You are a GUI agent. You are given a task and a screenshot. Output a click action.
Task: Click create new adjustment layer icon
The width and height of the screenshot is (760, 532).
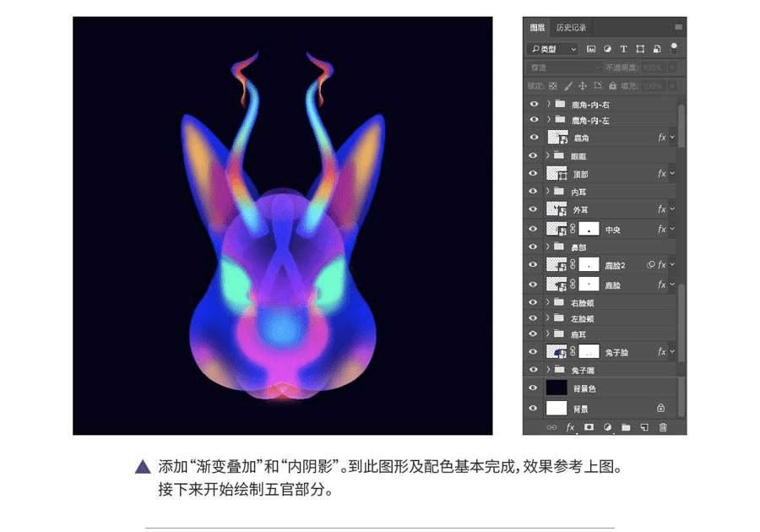click(607, 426)
